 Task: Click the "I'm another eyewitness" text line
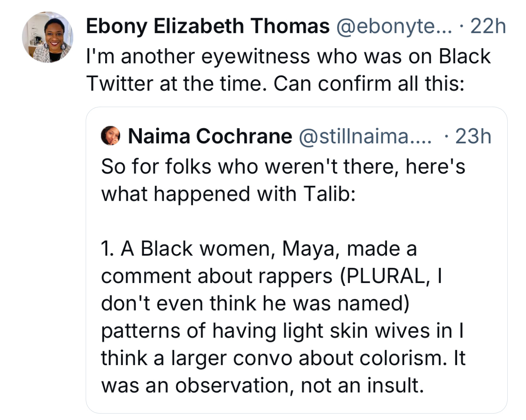click(259, 56)
